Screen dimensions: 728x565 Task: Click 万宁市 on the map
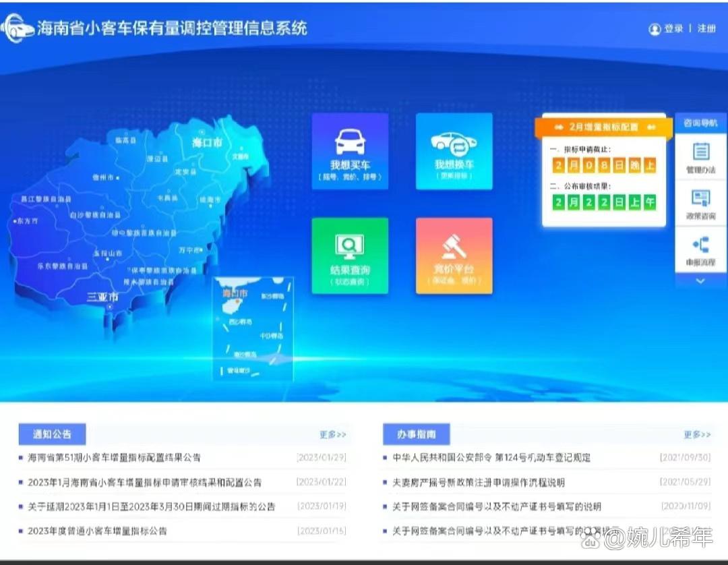pyautogui.click(x=189, y=249)
